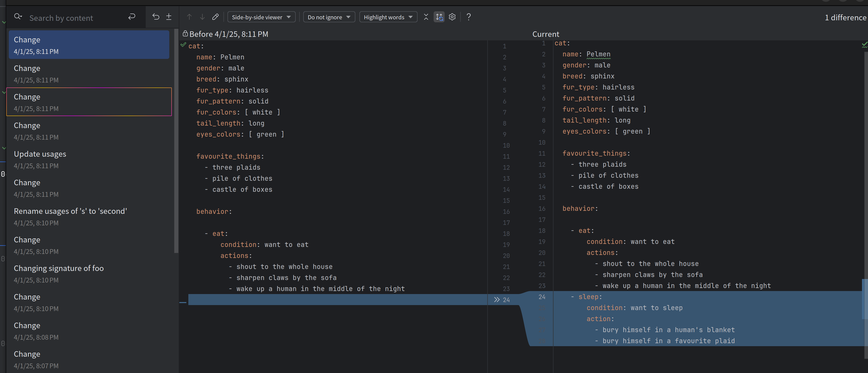Click 'bury himself in a favourite plaid' line

(x=664, y=341)
